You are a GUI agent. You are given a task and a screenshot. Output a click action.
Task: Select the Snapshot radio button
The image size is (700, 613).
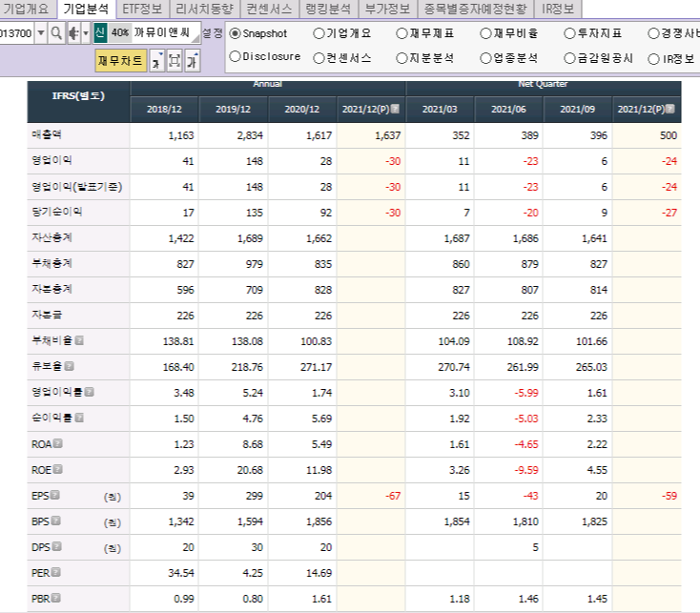[x=235, y=33]
